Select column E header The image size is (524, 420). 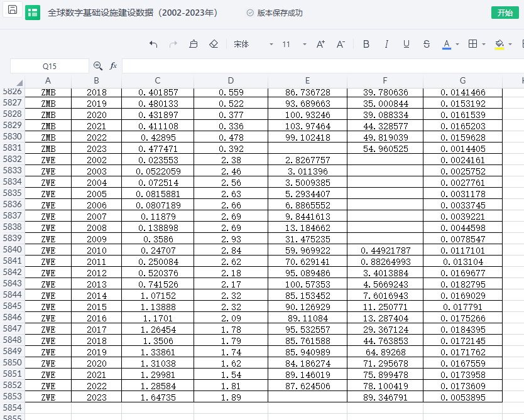307,80
